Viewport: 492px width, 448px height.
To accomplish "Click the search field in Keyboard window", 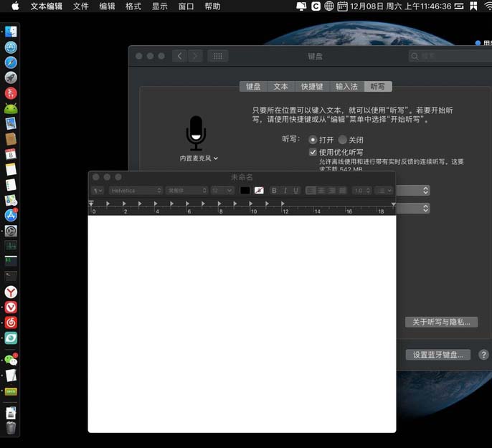I will click(x=450, y=56).
